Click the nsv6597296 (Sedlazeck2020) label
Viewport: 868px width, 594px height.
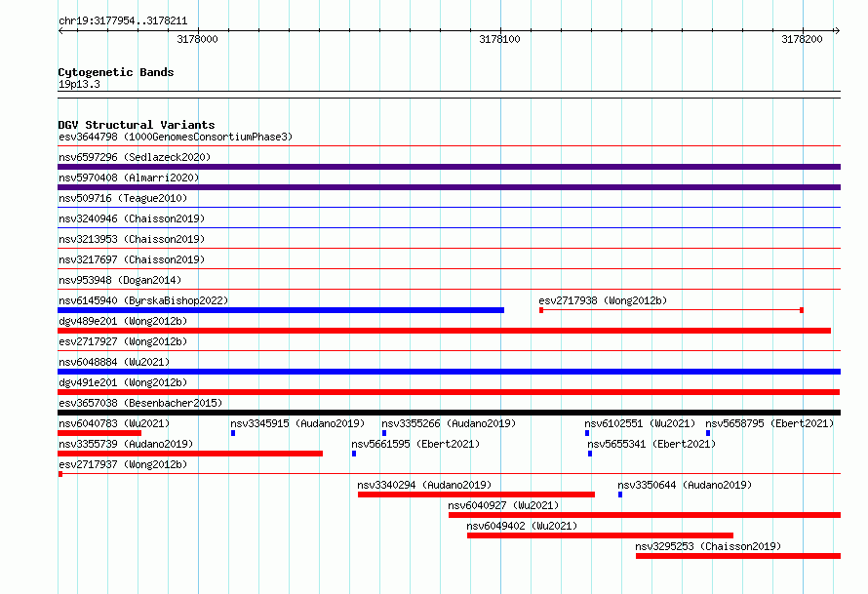[x=135, y=157]
